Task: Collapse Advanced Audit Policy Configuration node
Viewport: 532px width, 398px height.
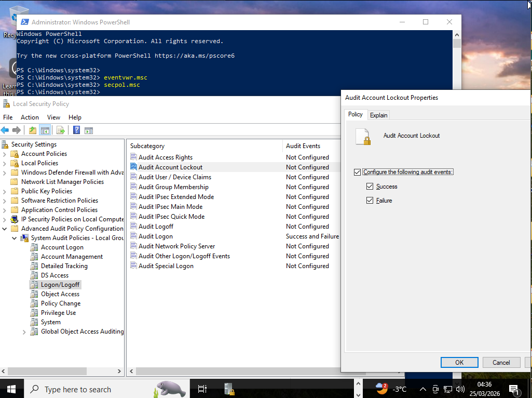Action: click(5, 229)
